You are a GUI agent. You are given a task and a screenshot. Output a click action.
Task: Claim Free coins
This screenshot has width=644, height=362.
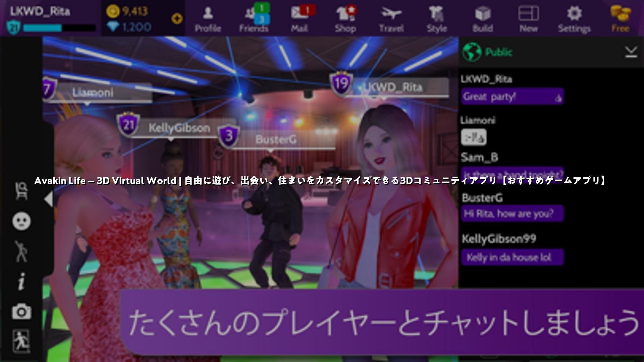pos(620,19)
